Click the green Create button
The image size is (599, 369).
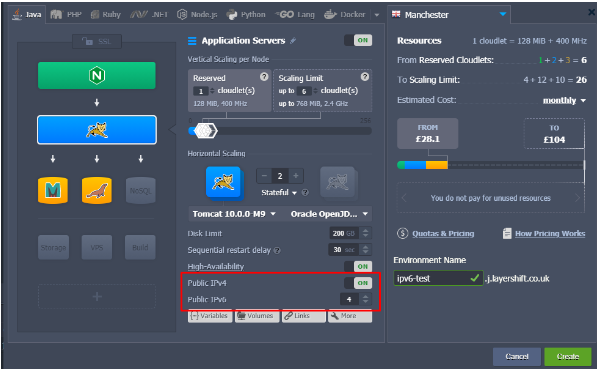pos(568,356)
